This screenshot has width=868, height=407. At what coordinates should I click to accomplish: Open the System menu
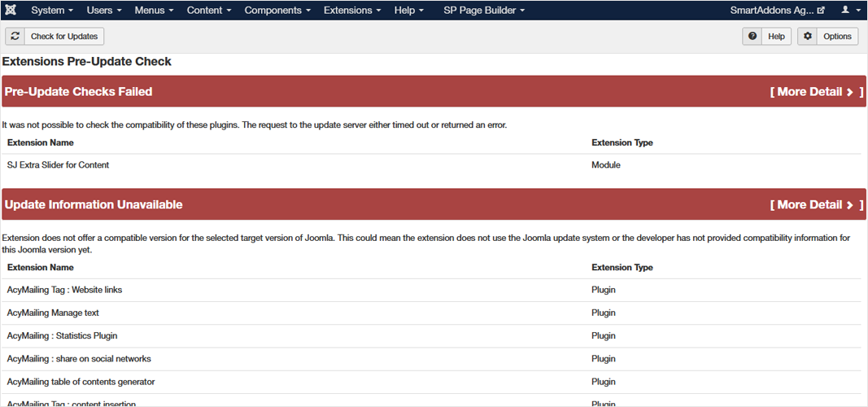point(52,10)
